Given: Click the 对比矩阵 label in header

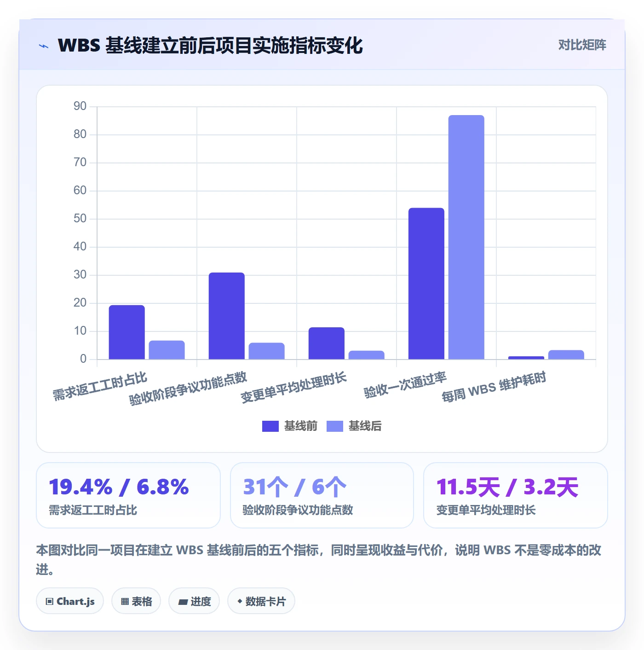Looking at the screenshot, I should click(x=582, y=45).
